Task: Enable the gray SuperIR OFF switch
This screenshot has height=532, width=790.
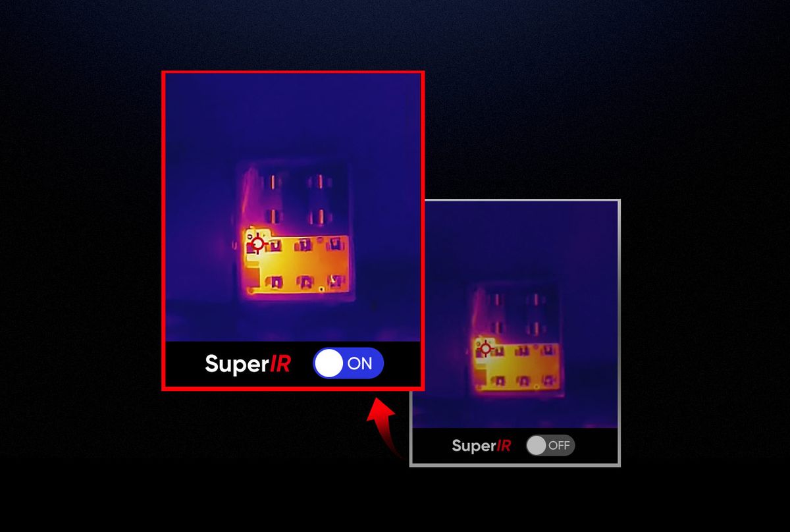Action: tap(550, 445)
